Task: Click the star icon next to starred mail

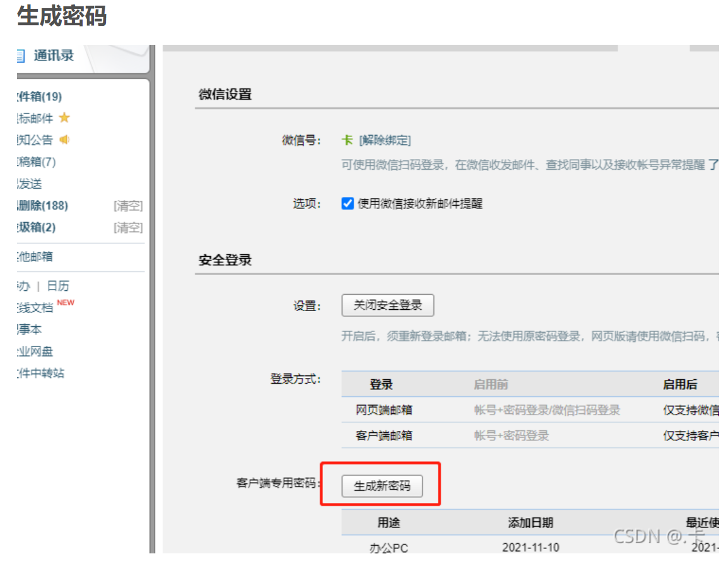Action: (x=64, y=118)
